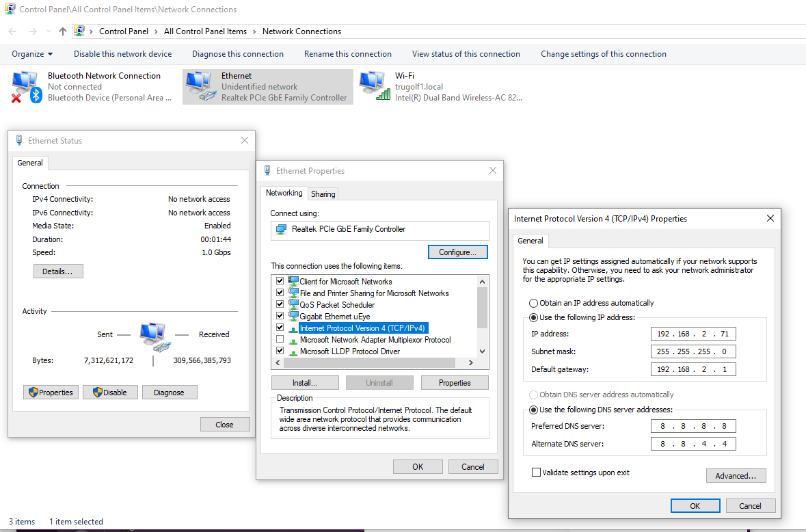Expand the Organize menu
The image size is (806, 532).
coord(32,54)
